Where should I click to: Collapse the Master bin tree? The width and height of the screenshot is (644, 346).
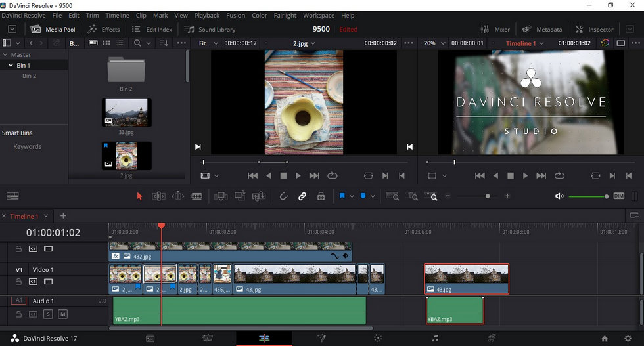click(x=5, y=54)
